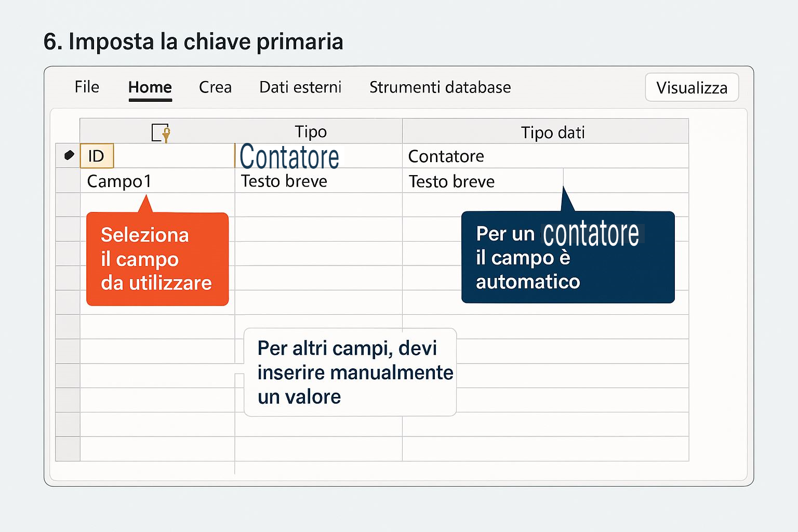Image resolution: width=798 pixels, height=532 pixels.
Task: Choose Contatore cell under Tipo dati
Action: tap(446, 156)
